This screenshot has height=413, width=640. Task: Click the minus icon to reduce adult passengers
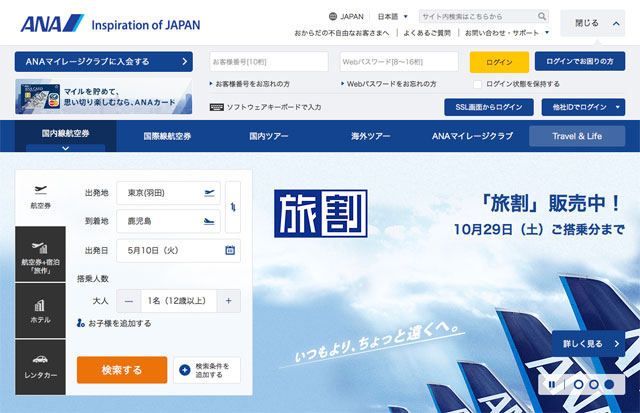129,300
